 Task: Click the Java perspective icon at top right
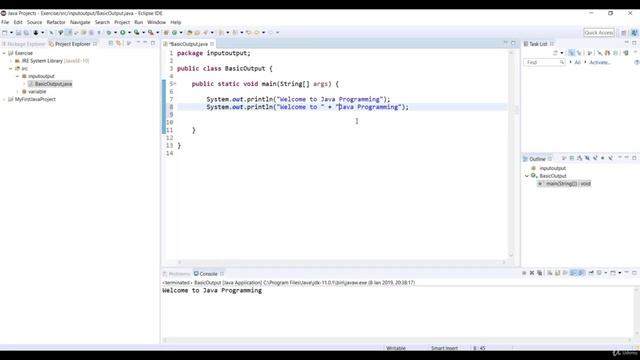click(x=634, y=33)
